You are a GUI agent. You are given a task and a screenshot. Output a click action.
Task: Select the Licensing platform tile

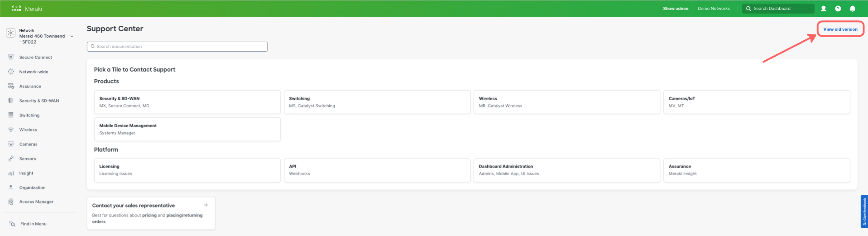[187, 170]
